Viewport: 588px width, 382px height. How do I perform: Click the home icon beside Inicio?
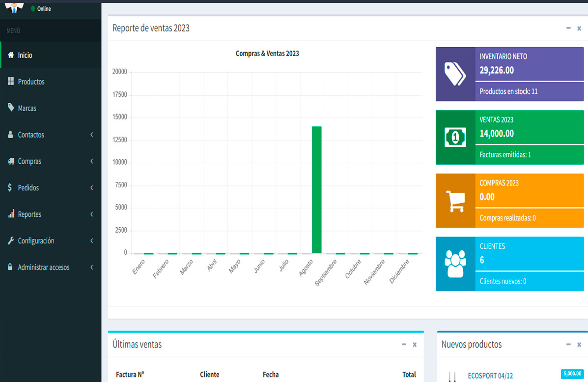[11, 55]
